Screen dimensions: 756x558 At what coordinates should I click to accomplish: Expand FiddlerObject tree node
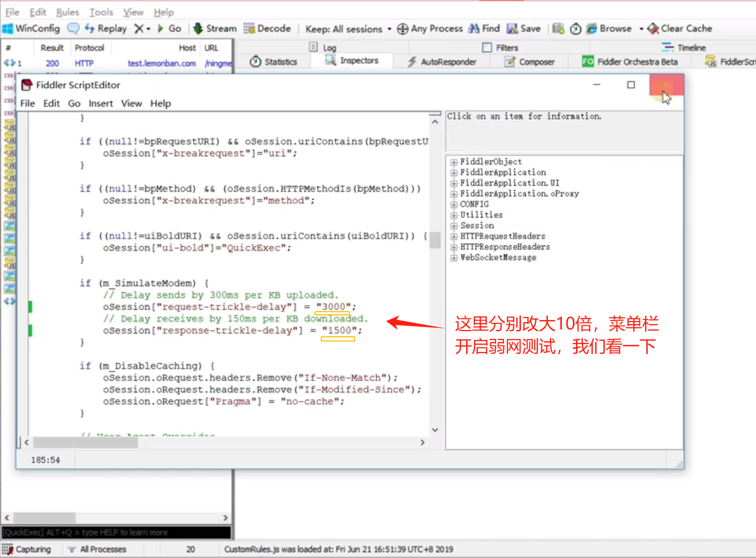(454, 162)
